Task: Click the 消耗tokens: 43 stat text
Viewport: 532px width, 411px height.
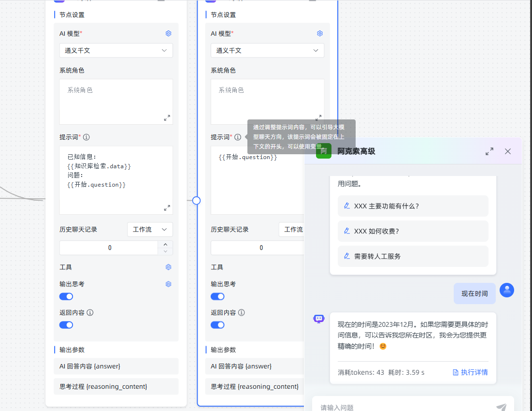Action: [361, 372]
